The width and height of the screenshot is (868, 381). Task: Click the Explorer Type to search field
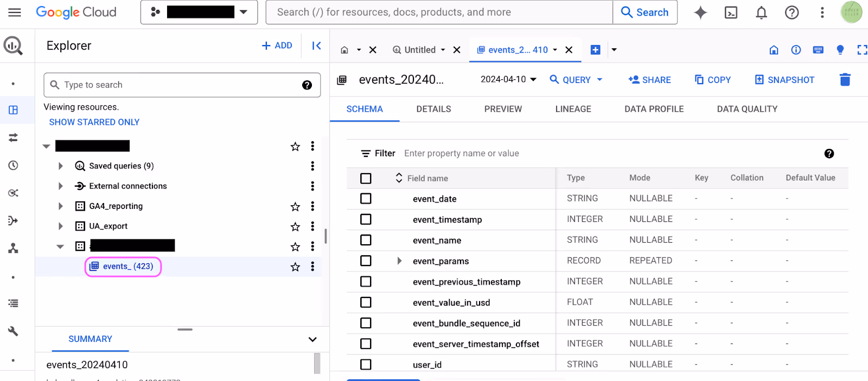182,85
